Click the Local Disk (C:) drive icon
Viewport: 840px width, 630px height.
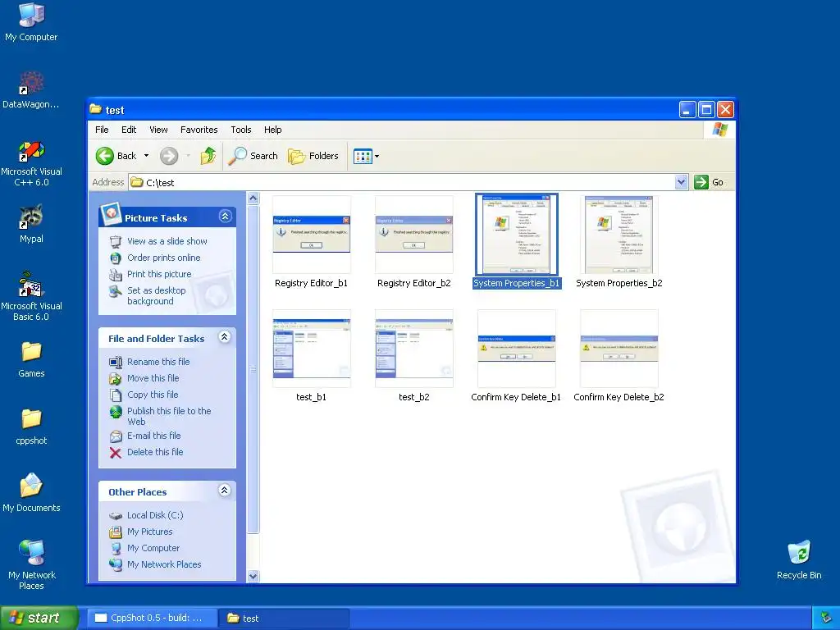point(115,516)
